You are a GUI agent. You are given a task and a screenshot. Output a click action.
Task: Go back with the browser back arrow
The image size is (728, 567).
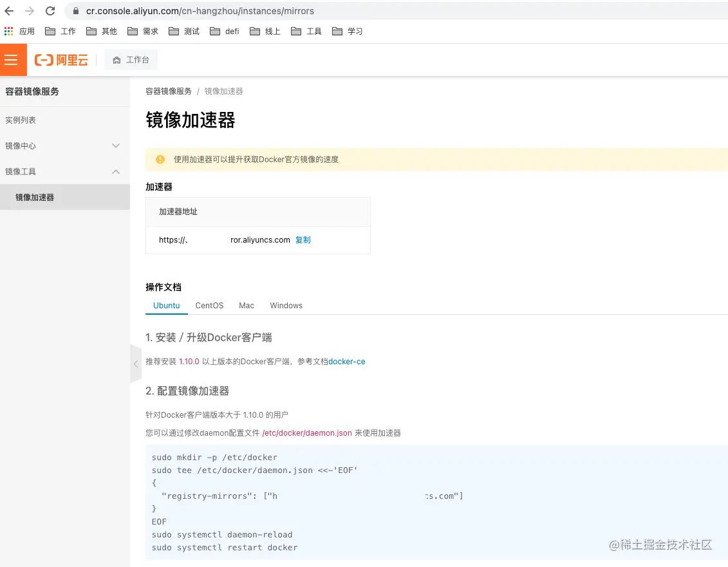tap(9, 11)
